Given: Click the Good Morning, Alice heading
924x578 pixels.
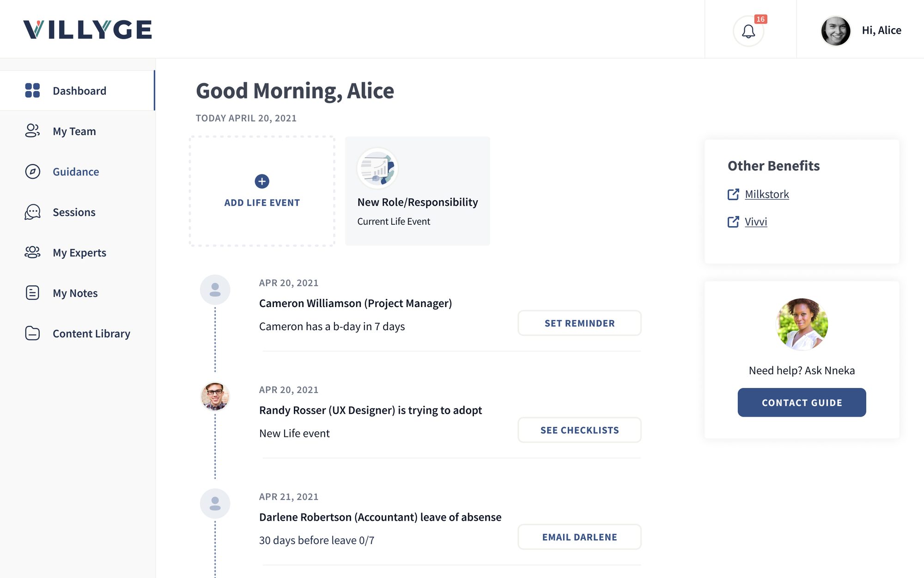Looking at the screenshot, I should 295,91.
